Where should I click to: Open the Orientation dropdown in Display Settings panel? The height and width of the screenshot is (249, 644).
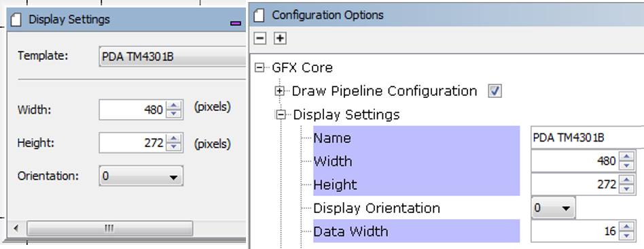pos(141,176)
